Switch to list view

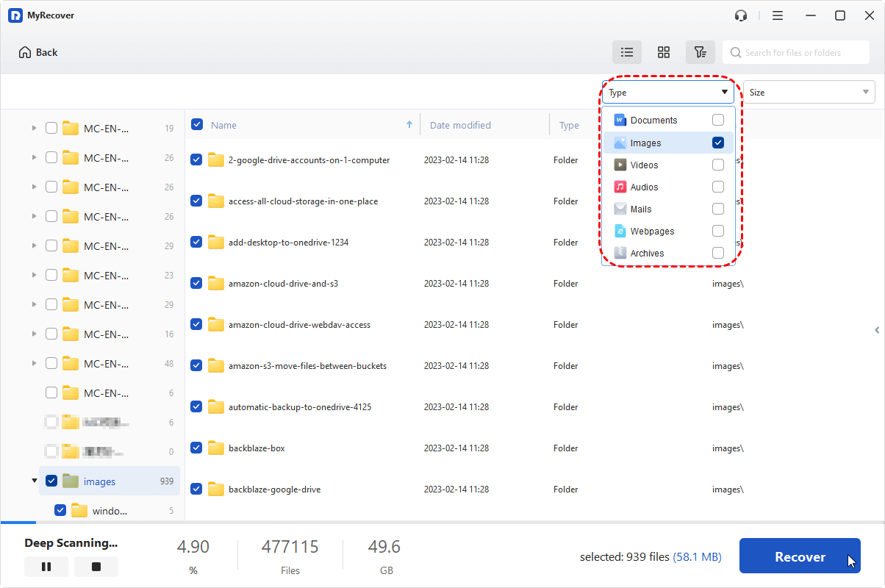[627, 52]
